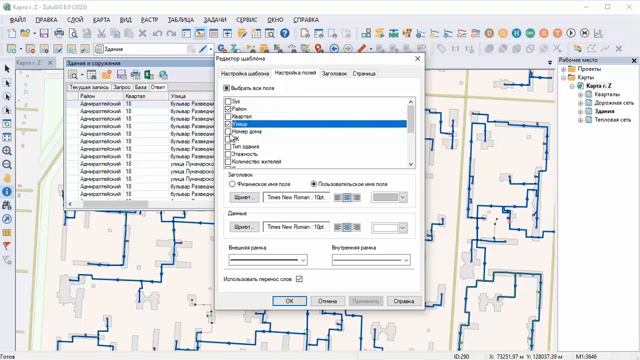Toggle 'Использовать перенос слов' checkbox

coord(299,279)
